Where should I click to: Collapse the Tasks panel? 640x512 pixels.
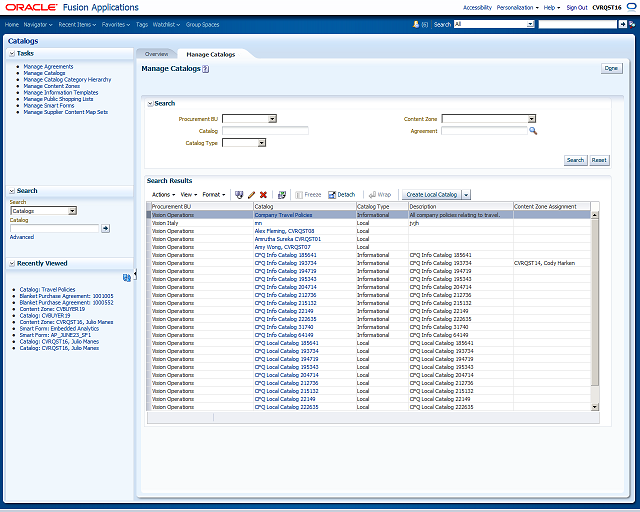12,53
